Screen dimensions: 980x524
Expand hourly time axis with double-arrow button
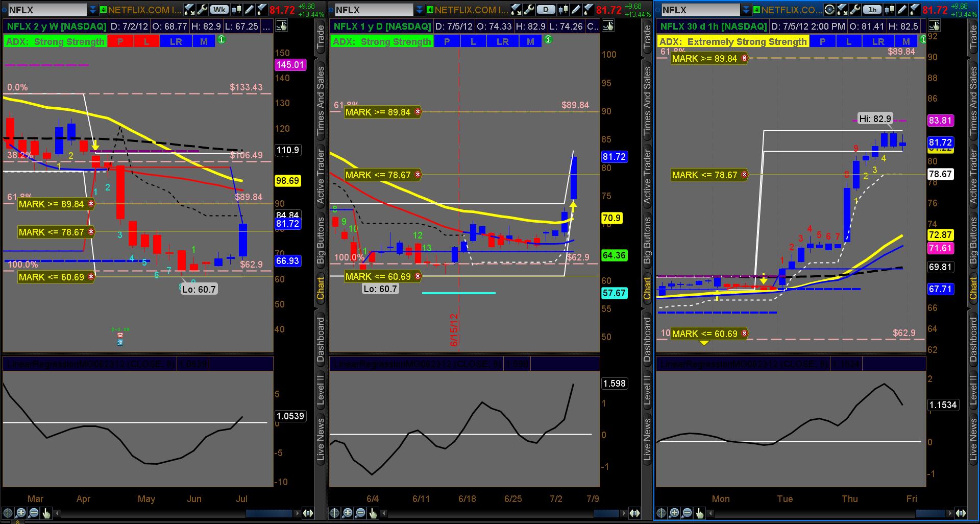click(x=961, y=513)
